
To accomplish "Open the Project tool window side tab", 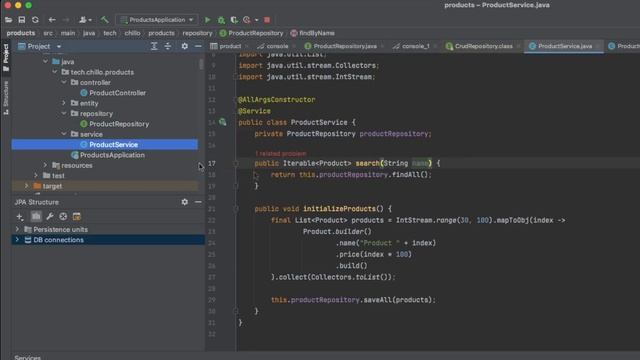I will [6, 57].
